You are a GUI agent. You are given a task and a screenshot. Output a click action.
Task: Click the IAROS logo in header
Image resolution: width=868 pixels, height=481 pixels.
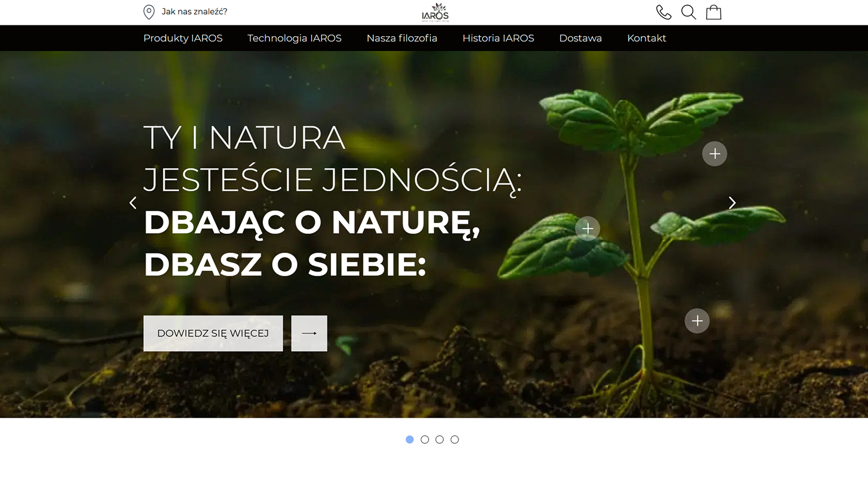[x=435, y=12]
